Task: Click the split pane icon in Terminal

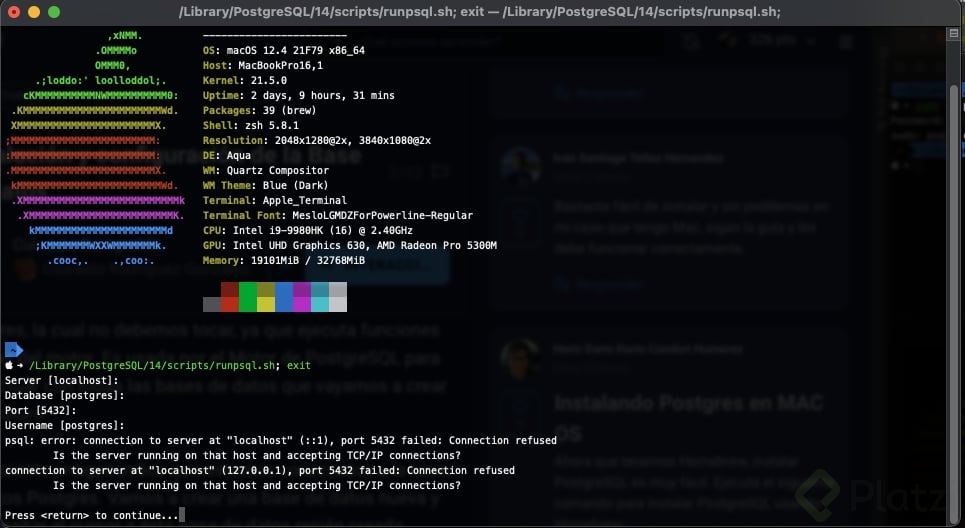Action: (x=954, y=33)
